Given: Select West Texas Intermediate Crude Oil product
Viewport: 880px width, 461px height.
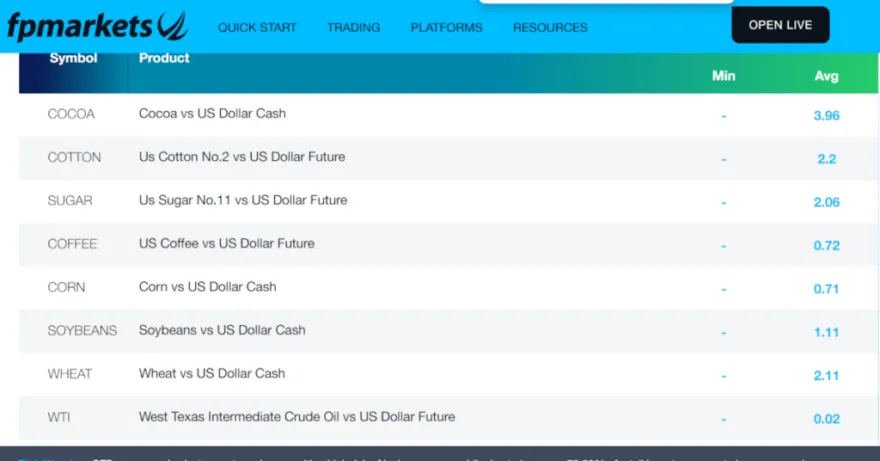Looking at the screenshot, I should (x=296, y=416).
